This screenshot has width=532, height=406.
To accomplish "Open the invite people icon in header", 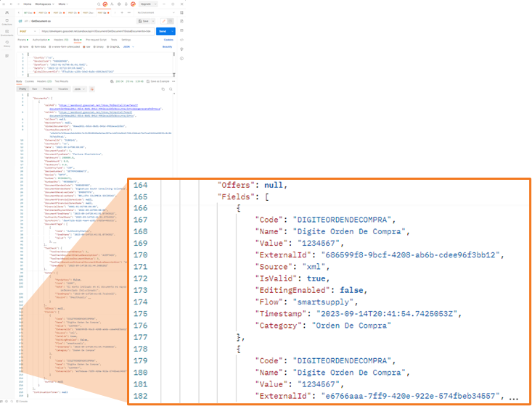I will [x=112, y=4].
